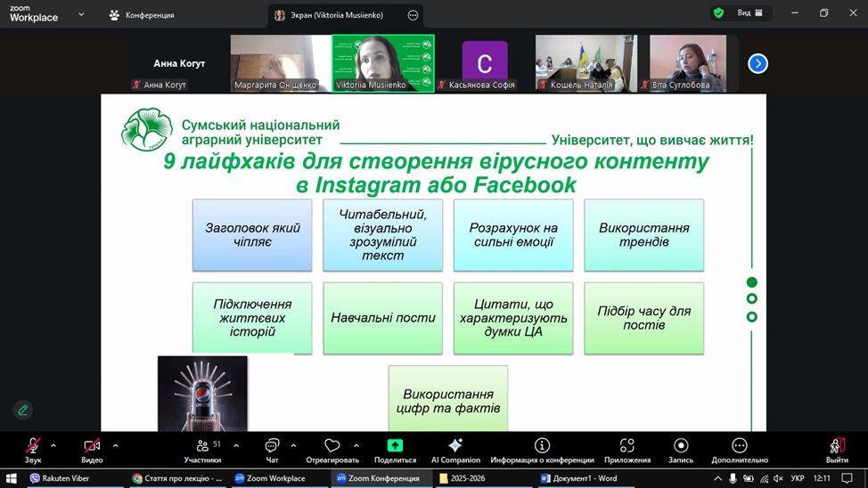The width and height of the screenshot is (868, 488).
Task: Click the Дополнительно more options icon
Action: (x=739, y=446)
